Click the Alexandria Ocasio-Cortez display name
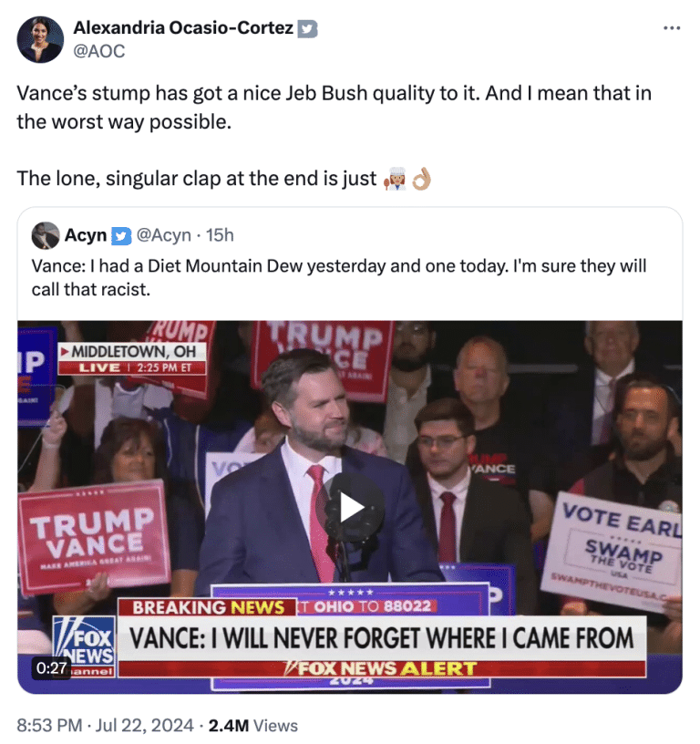The image size is (700, 744). (182, 28)
